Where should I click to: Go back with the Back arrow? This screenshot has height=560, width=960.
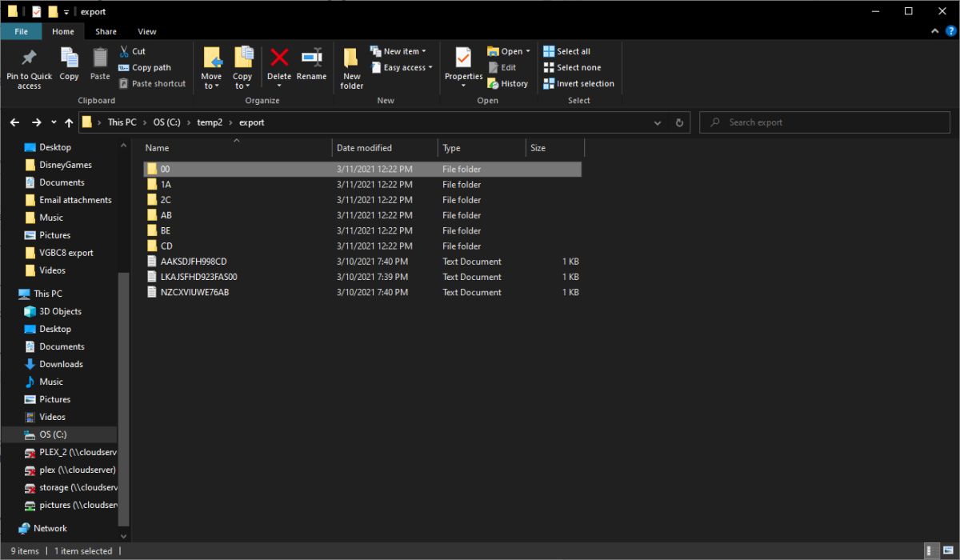[14, 122]
